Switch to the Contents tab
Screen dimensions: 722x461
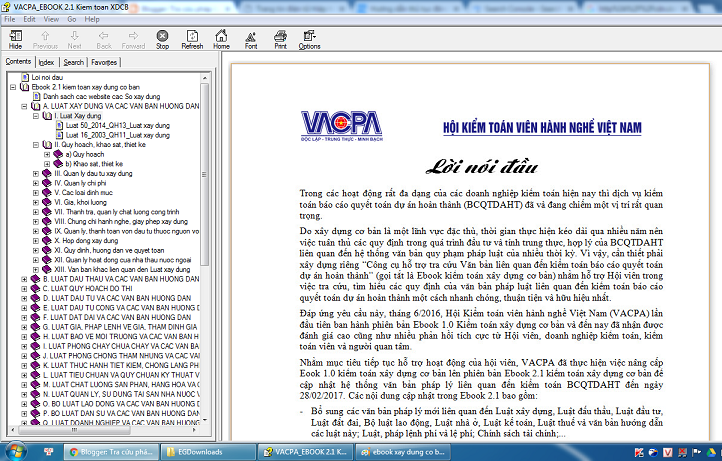coord(18,62)
